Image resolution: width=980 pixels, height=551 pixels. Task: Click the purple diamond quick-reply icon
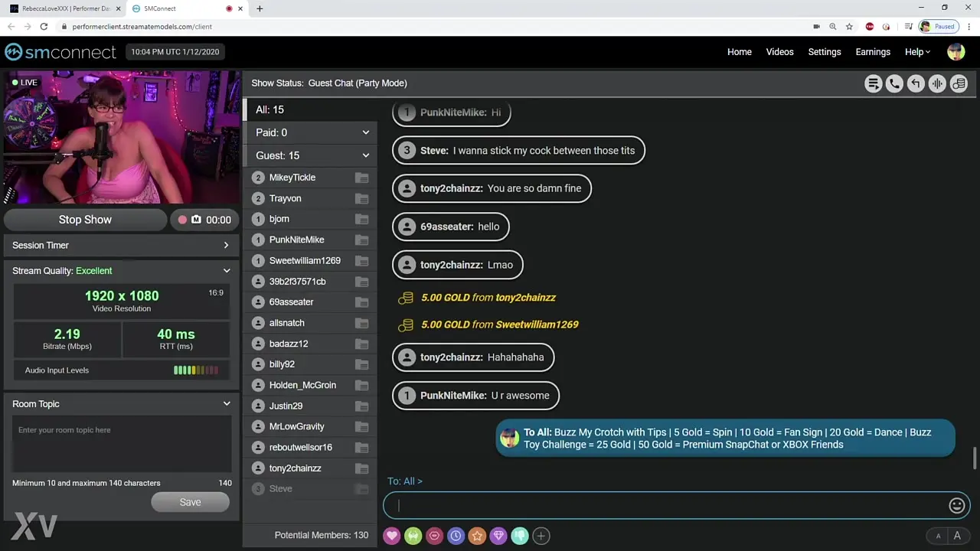click(498, 536)
